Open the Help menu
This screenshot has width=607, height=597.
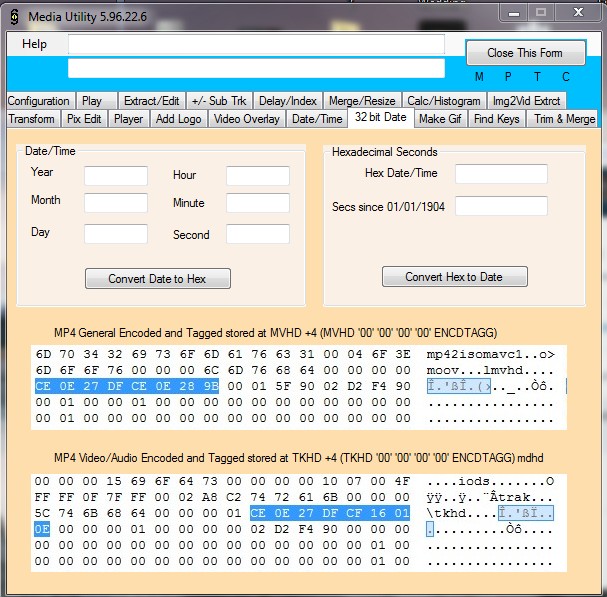click(34, 44)
